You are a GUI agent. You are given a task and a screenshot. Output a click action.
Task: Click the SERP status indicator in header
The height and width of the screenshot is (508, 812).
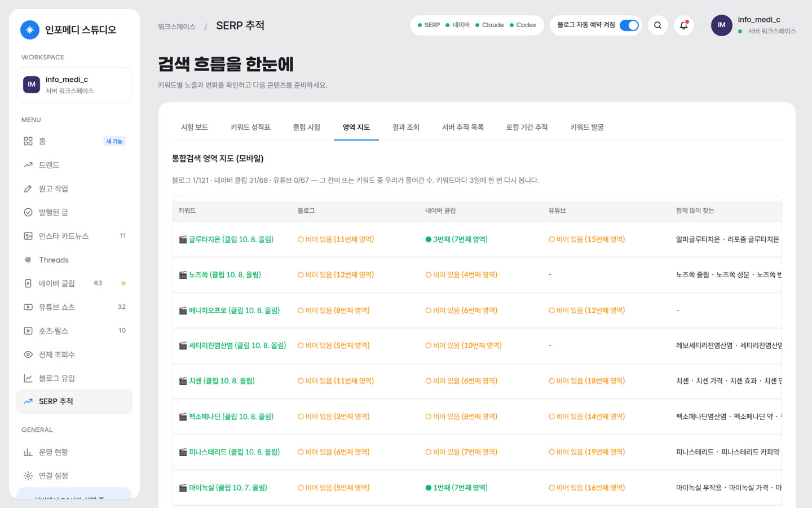coord(429,25)
